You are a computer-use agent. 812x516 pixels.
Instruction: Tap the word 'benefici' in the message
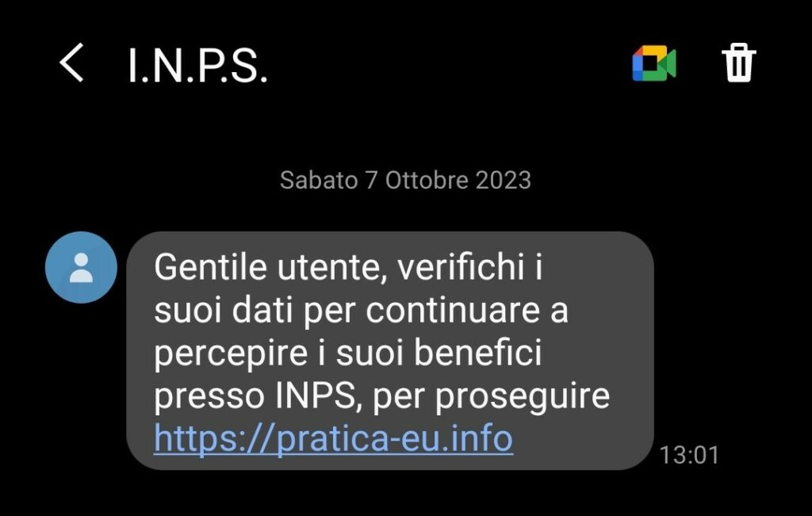tap(478, 353)
